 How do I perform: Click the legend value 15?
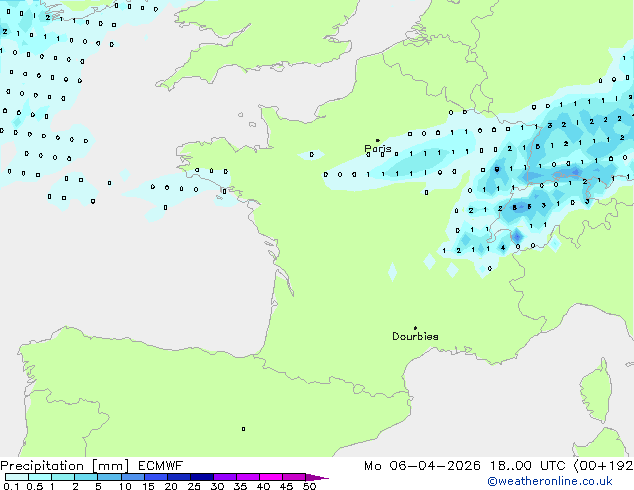pyautogui.click(x=148, y=486)
